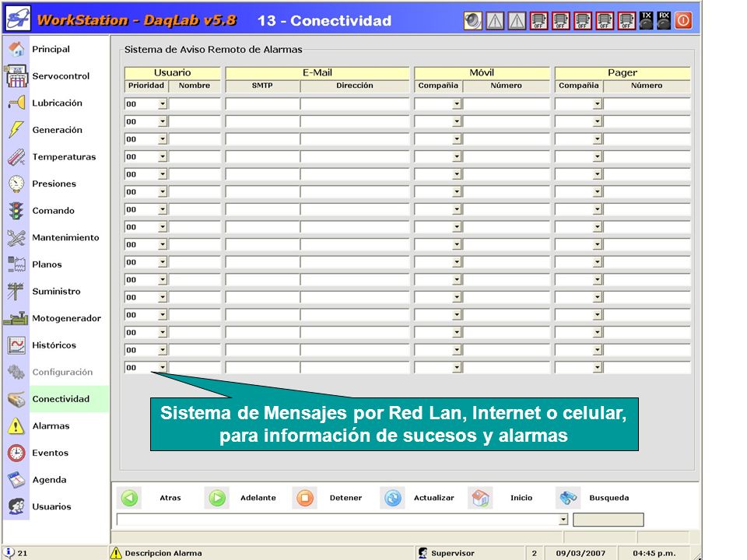The image size is (747, 560).
Task: Open the last row Prioridad dropdown
Action: click(x=163, y=368)
